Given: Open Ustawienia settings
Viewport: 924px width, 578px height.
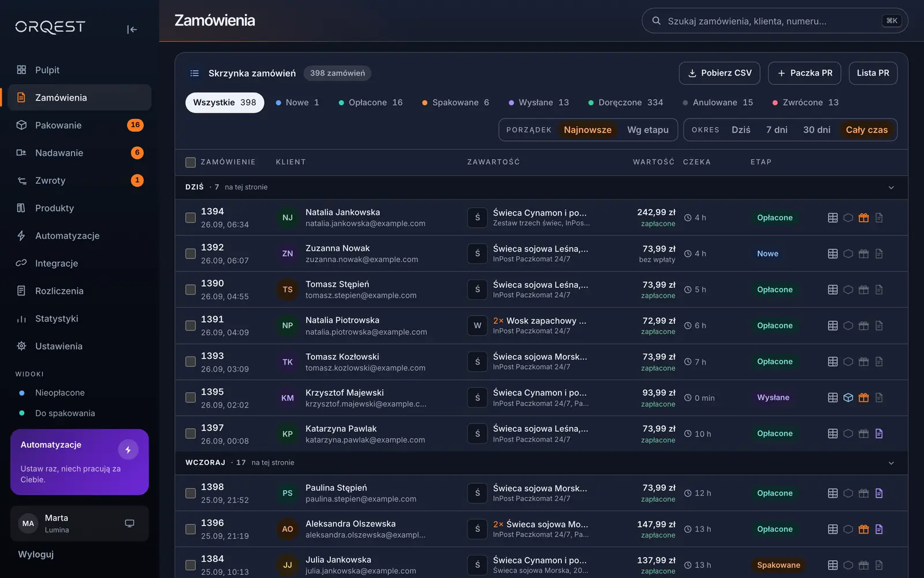Looking at the screenshot, I should coord(80,346).
